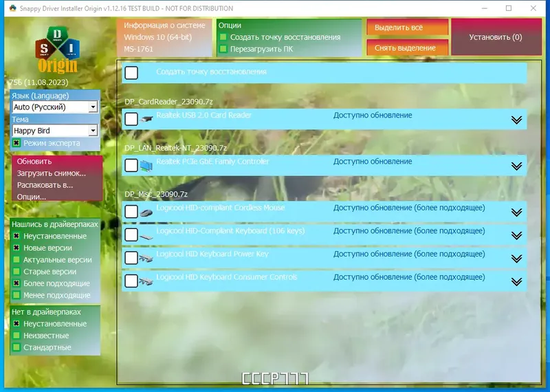
Task: Tick the Realtek PCIe GbE Family Controller checkbox
Action: pyautogui.click(x=131, y=165)
